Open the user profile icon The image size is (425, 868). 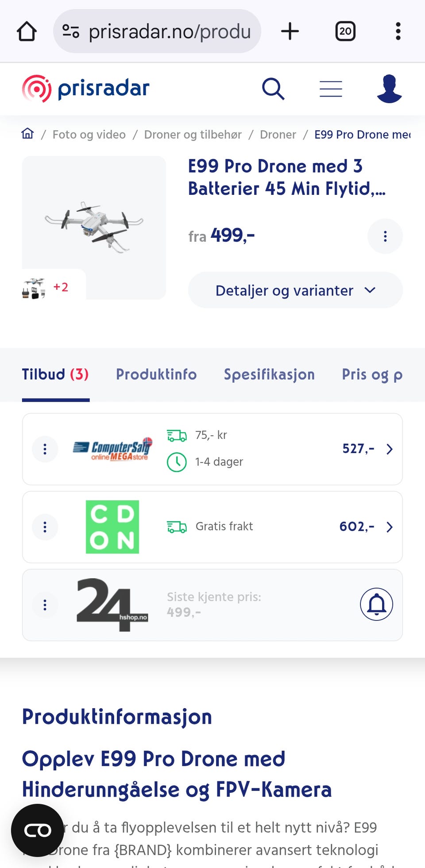coord(389,89)
